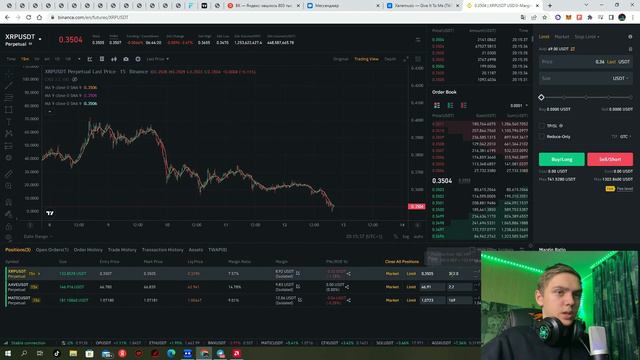Close MATICUSDT position at Market
This screenshot has width=640, height=360.
[392, 300]
